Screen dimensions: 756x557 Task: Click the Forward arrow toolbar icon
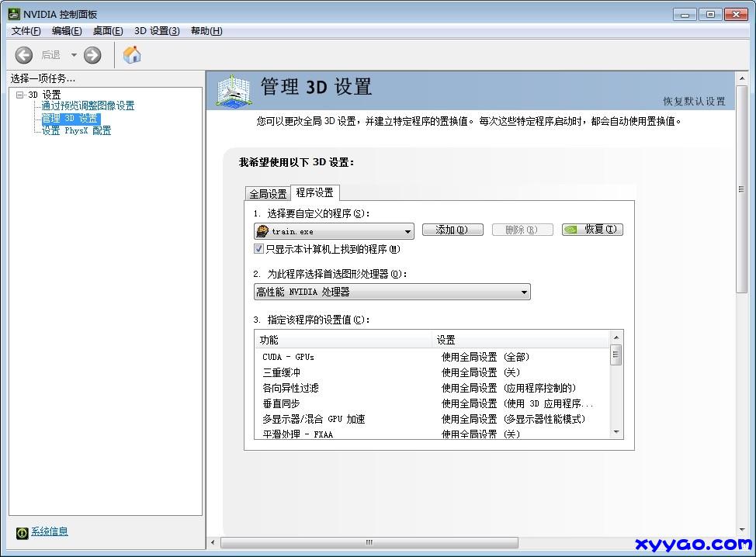pyautogui.click(x=92, y=55)
